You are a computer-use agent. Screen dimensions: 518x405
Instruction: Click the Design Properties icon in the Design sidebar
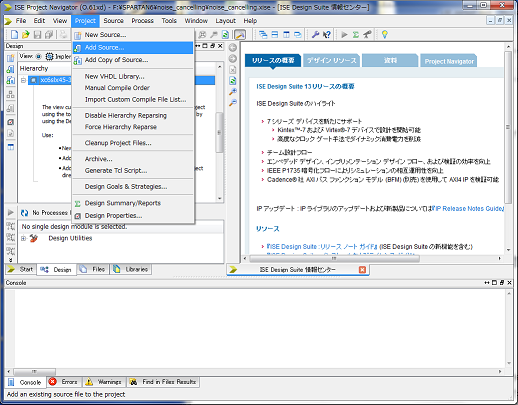11,122
